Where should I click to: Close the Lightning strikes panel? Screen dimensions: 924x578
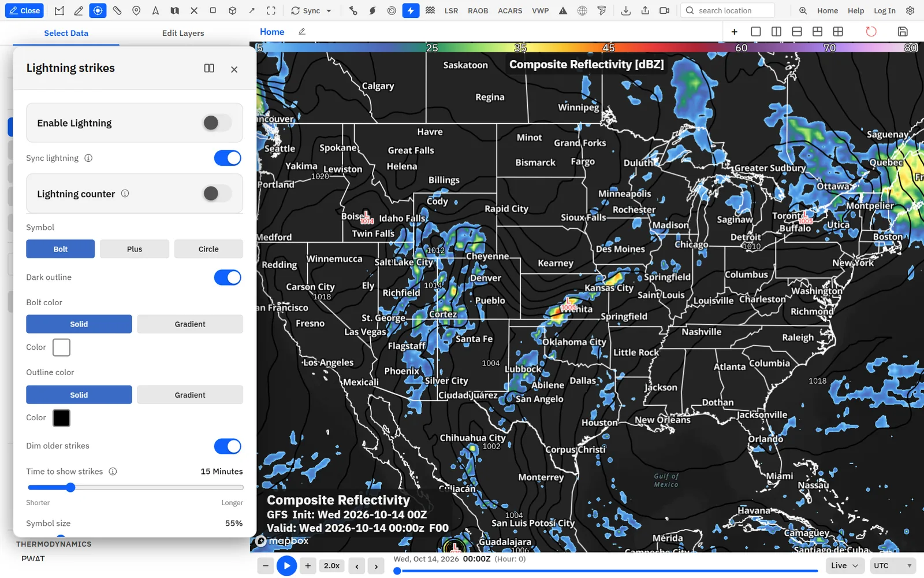click(234, 69)
